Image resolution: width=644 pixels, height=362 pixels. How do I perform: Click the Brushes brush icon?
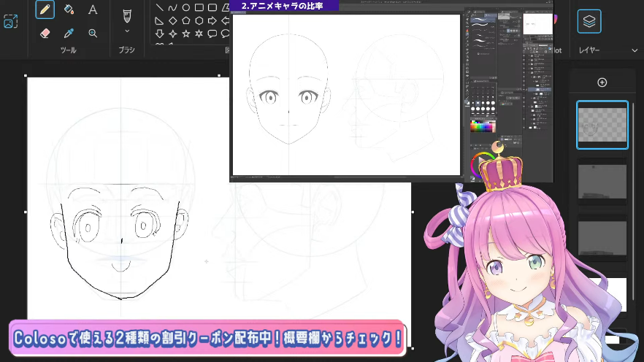pos(127,16)
